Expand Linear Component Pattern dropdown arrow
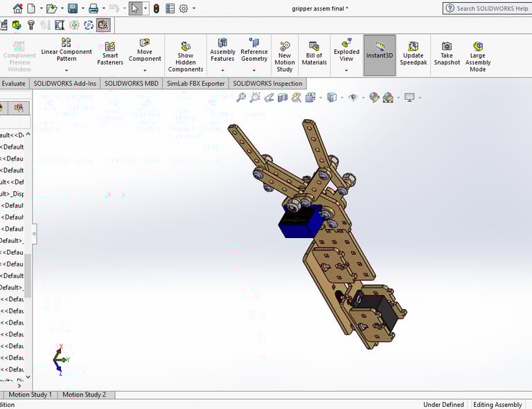The width and height of the screenshot is (532, 409). click(66, 70)
